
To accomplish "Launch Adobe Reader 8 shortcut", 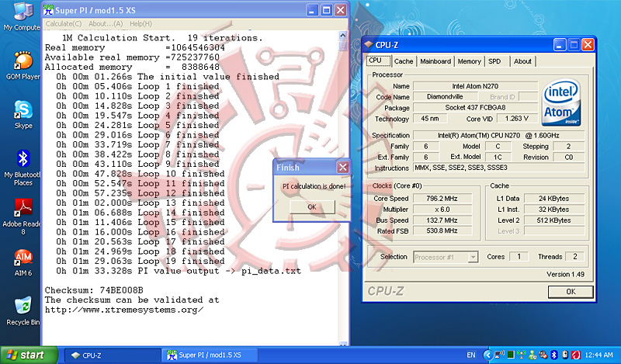I will click(23, 217).
